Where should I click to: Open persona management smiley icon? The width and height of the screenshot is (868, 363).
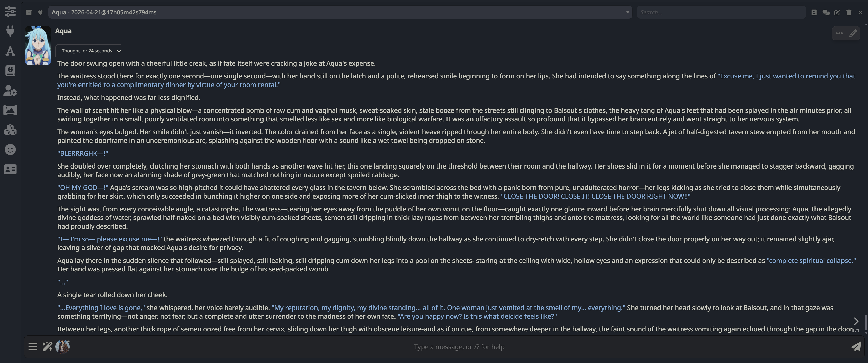tap(10, 150)
